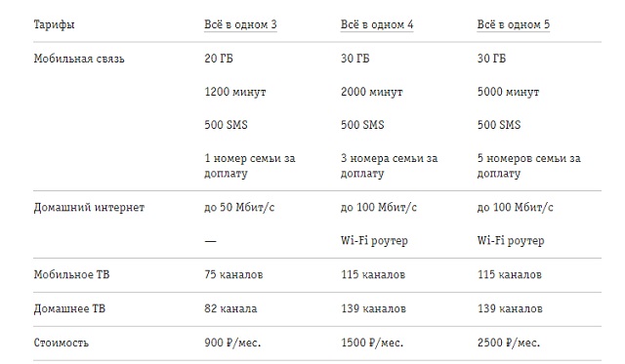This screenshot has height=364, width=625.
Task: Select the 20 ГБ data cell
Action: tap(219, 59)
